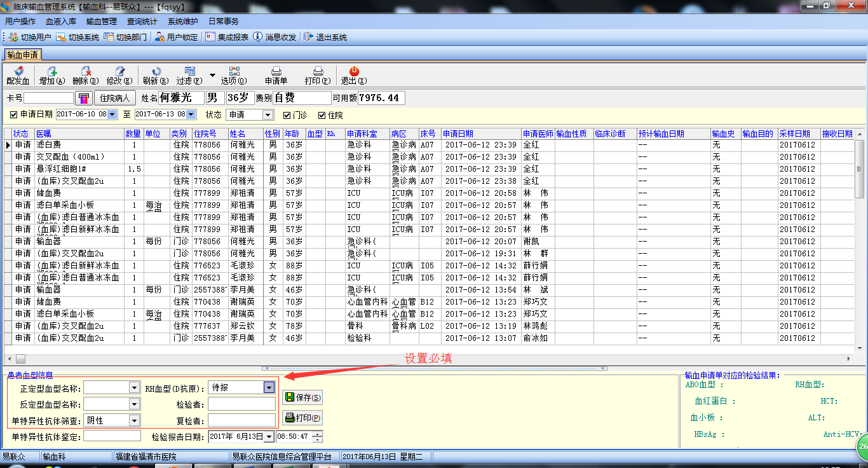This screenshot has height=468, width=868.
Task: Click the 集成报表 report icon
Action: pos(210,37)
